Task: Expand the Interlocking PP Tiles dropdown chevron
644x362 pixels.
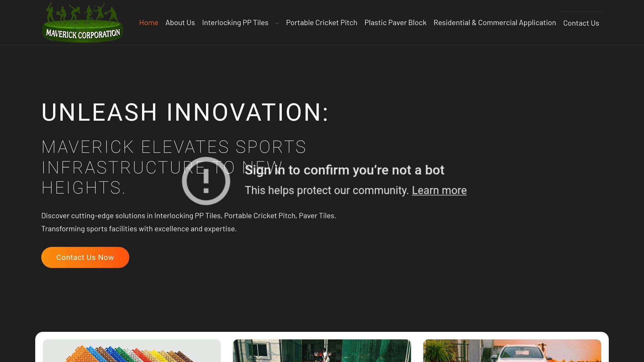Action: coord(277,23)
